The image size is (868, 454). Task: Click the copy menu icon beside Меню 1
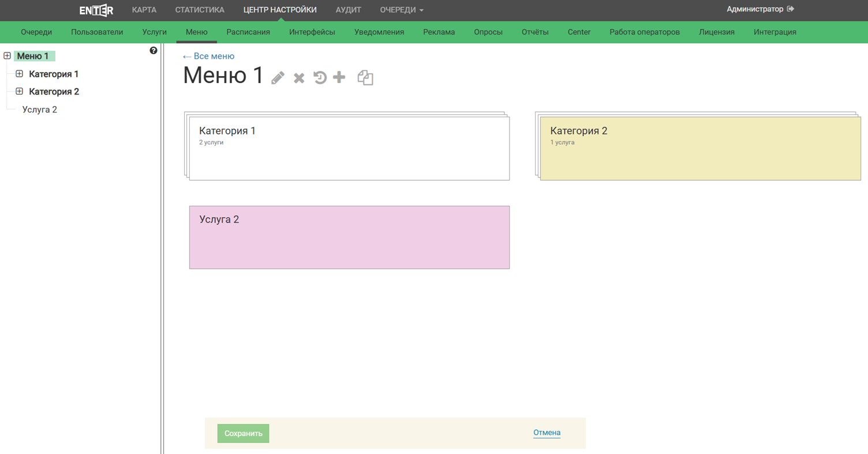[x=365, y=77]
